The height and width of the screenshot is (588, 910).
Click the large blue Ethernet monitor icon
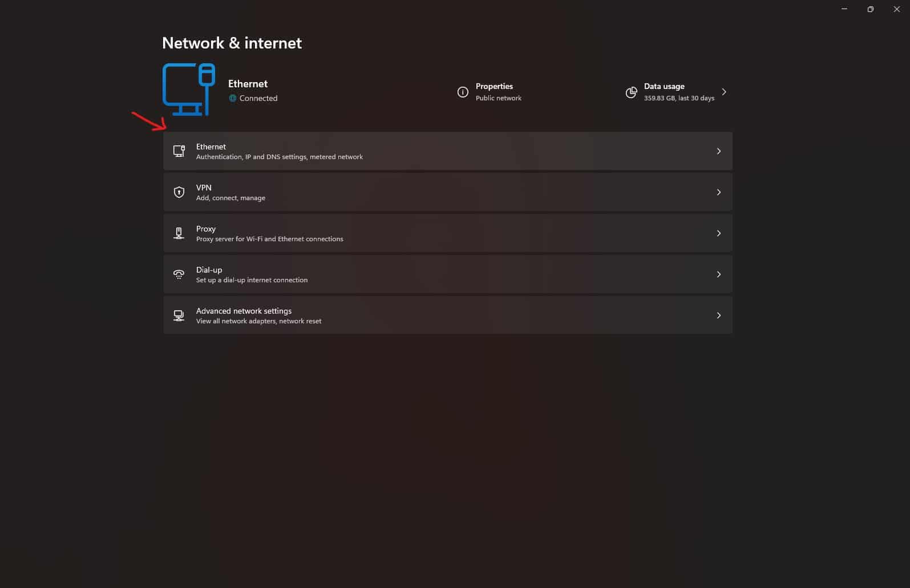coord(188,89)
